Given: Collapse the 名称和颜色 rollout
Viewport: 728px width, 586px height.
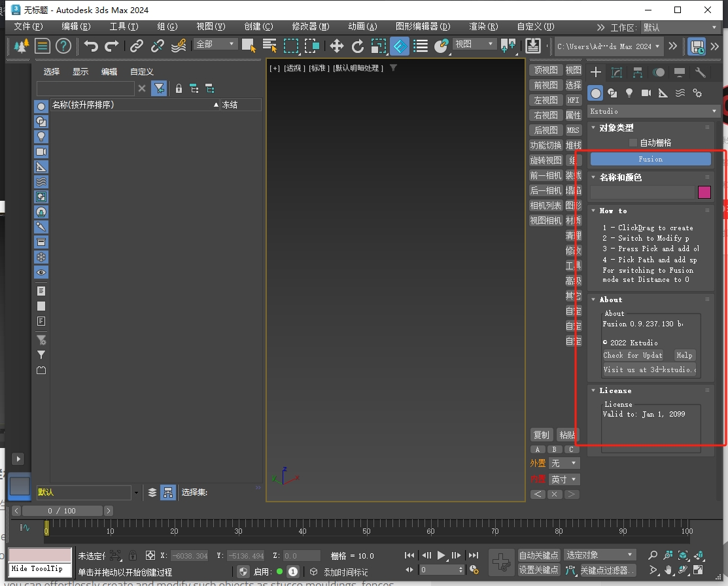Looking at the screenshot, I should [x=593, y=177].
